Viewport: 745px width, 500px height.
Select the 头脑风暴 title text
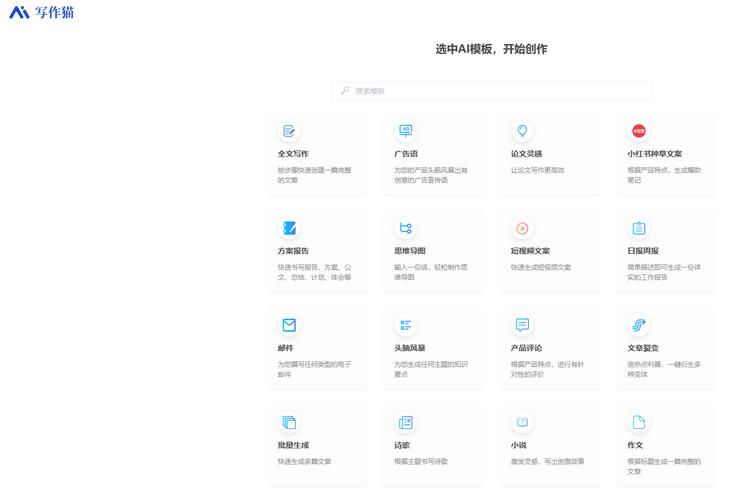[x=410, y=348]
